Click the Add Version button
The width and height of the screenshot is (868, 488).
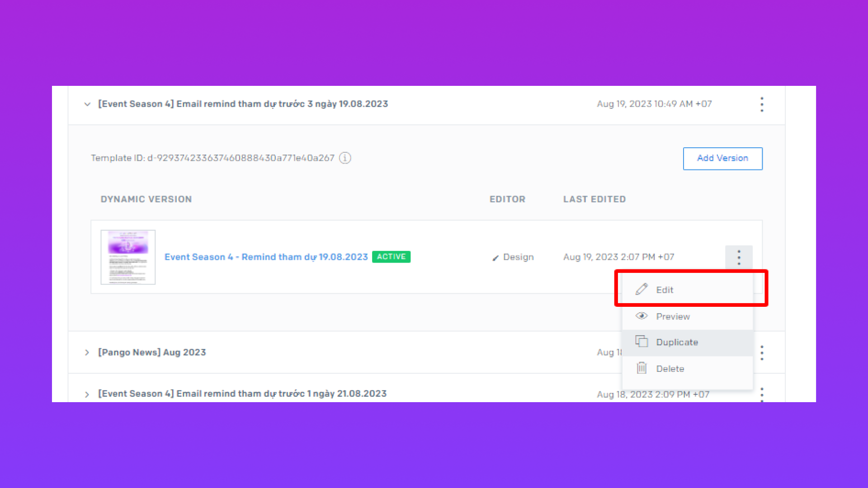[722, 159]
